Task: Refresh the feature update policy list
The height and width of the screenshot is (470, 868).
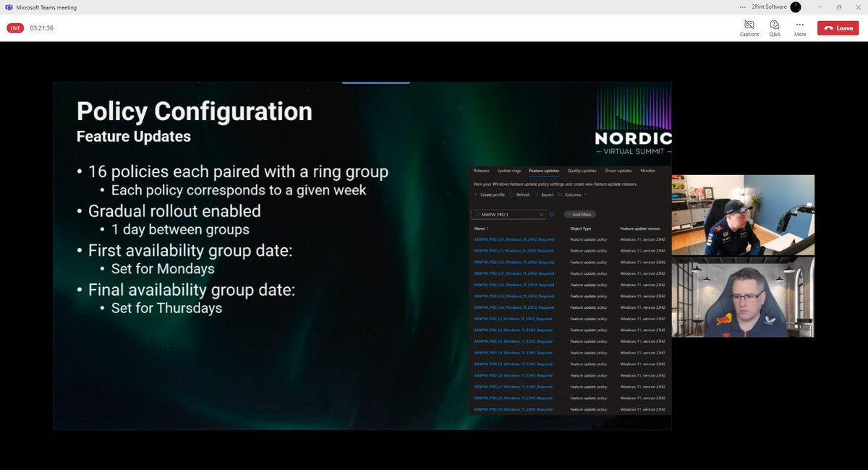Action: [514, 195]
